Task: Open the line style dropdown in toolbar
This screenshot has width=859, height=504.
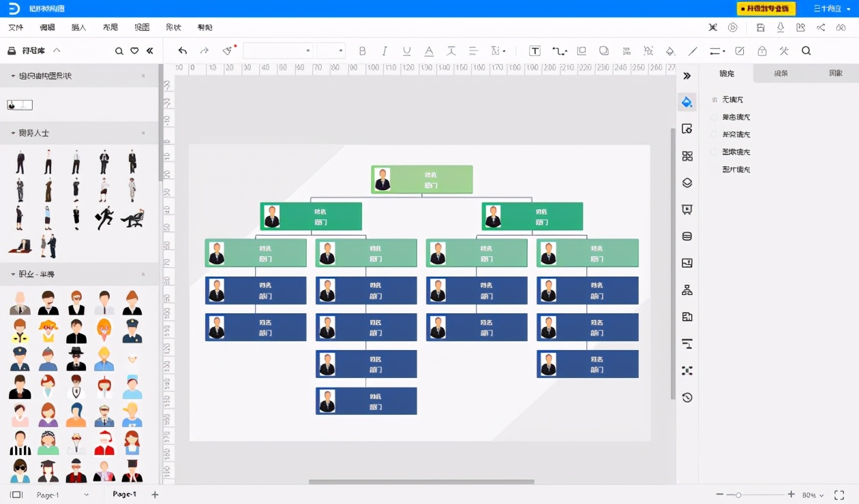Action: [x=717, y=51]
